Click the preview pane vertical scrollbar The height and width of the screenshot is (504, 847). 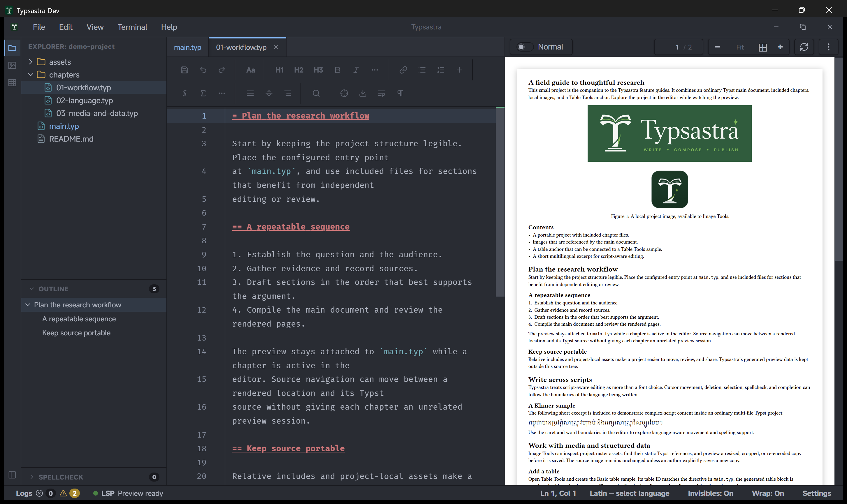pos(839,159)
